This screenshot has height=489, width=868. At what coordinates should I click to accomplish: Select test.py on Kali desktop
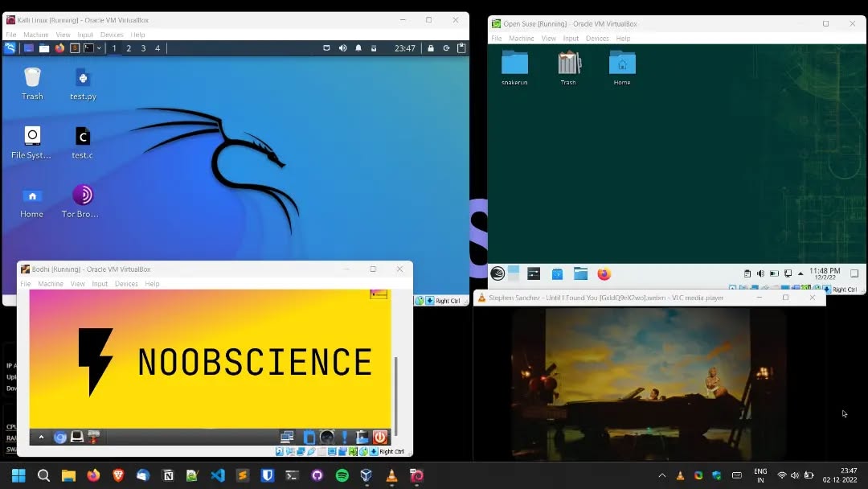pyautogui.click(x=83, y=84)
